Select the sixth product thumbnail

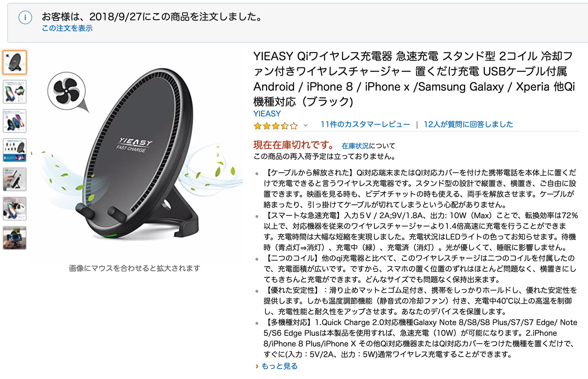15,209
